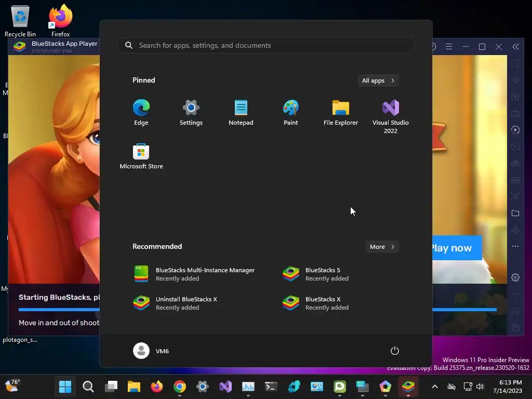Switch to Firefox on the taskbar
Image resolution: width=532 pixels, height=399 pixels.
click(x=156, y=386)
